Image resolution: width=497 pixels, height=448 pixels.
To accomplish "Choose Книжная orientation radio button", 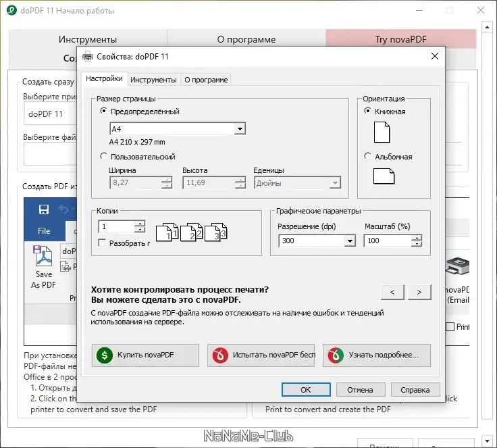I will pos(367,111).
